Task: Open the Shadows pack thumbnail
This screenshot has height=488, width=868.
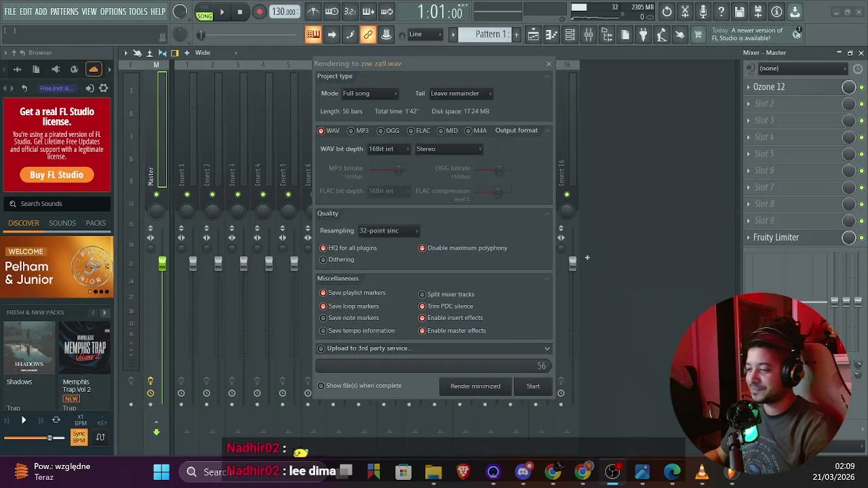Action: 28,348
